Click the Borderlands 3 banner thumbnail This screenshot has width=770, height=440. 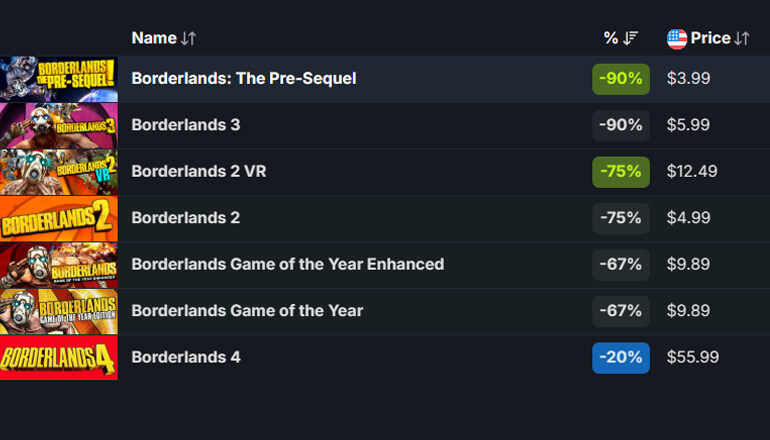59,125
